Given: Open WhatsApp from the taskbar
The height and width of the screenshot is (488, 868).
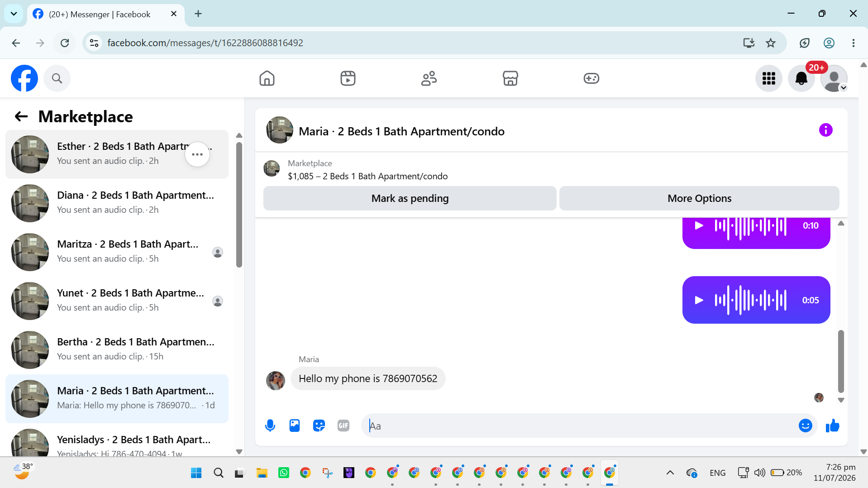Looking at the screenshot, I should tap(284, 473).
